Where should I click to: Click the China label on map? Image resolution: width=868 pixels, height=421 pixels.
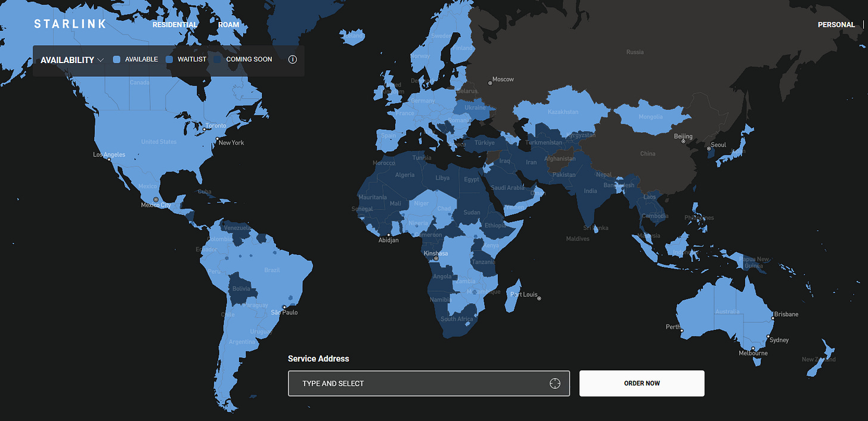(x=647, y=154)
